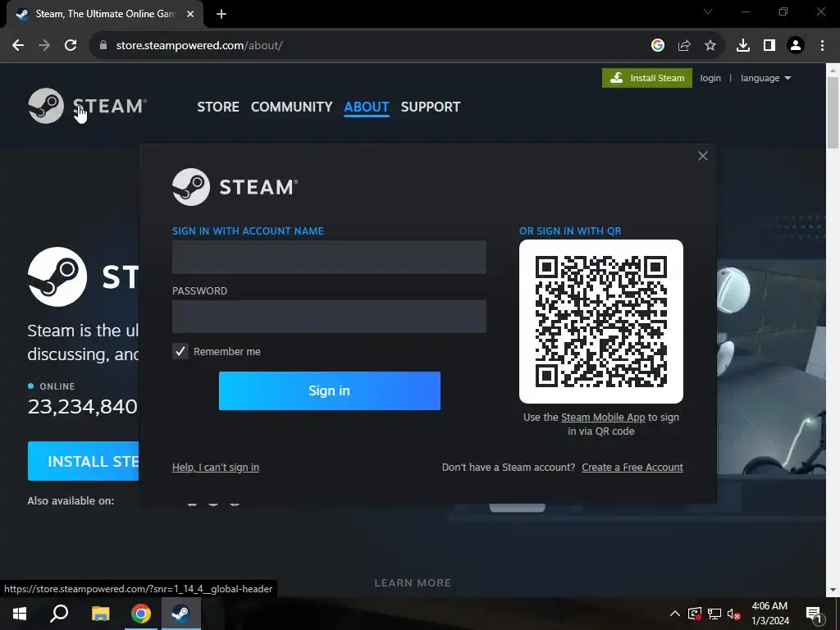Click the INSTALL STEAM blue button
This screenshot has width=840, height=630.
[83, 461]
